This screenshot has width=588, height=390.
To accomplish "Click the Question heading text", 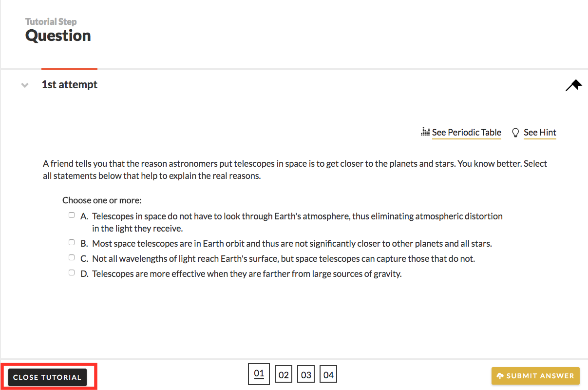I will [x=58, y=36].
